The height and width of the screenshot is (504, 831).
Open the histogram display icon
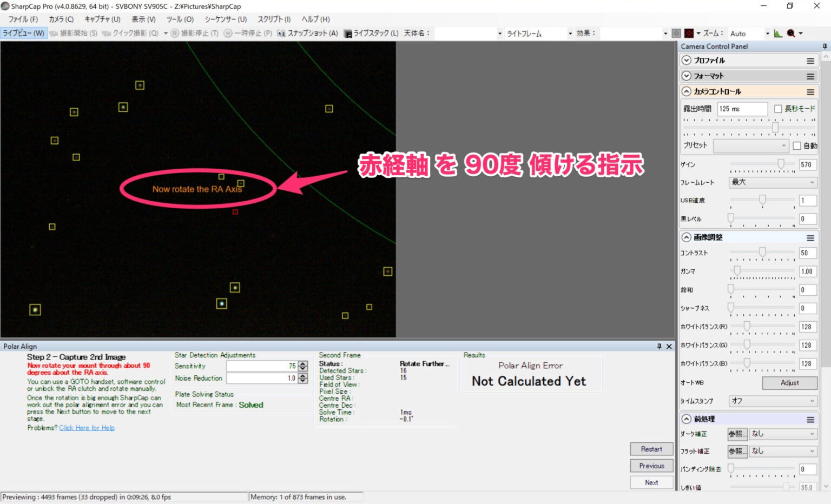click(778, 33)
